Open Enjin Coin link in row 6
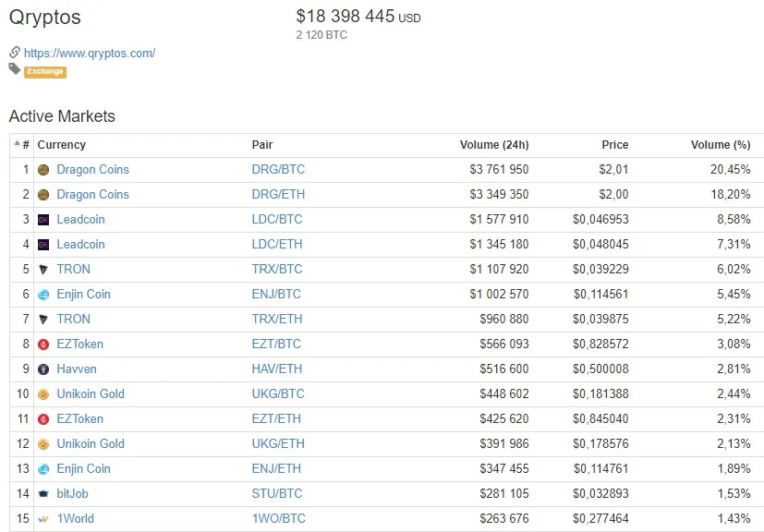 (83, 295)
